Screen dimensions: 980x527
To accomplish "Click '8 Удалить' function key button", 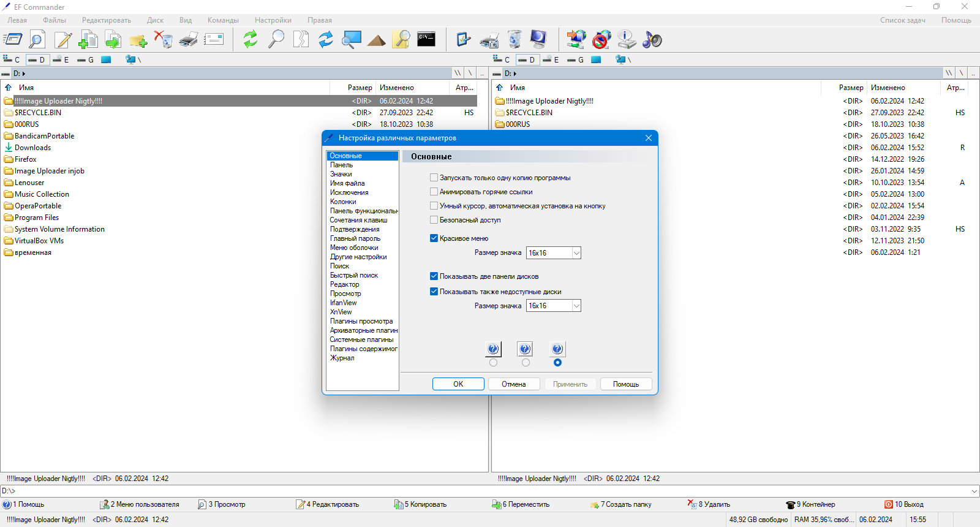I will coord(709,504).
